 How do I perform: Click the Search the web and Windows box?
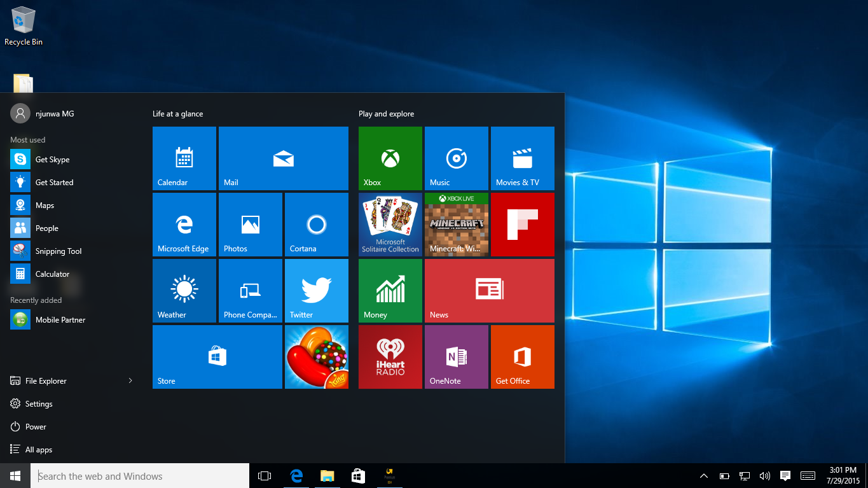[x=140, y=476]
